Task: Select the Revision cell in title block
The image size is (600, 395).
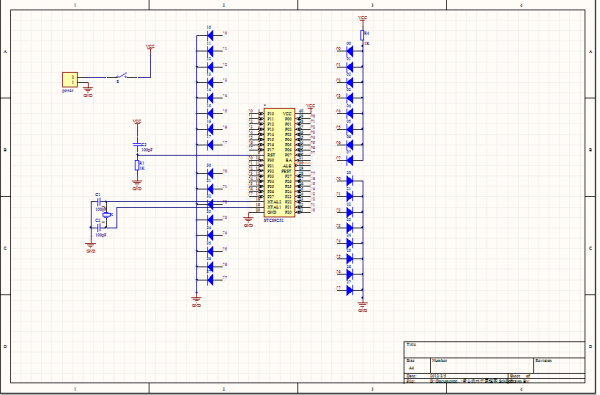Action: click(x=559, y=366)
